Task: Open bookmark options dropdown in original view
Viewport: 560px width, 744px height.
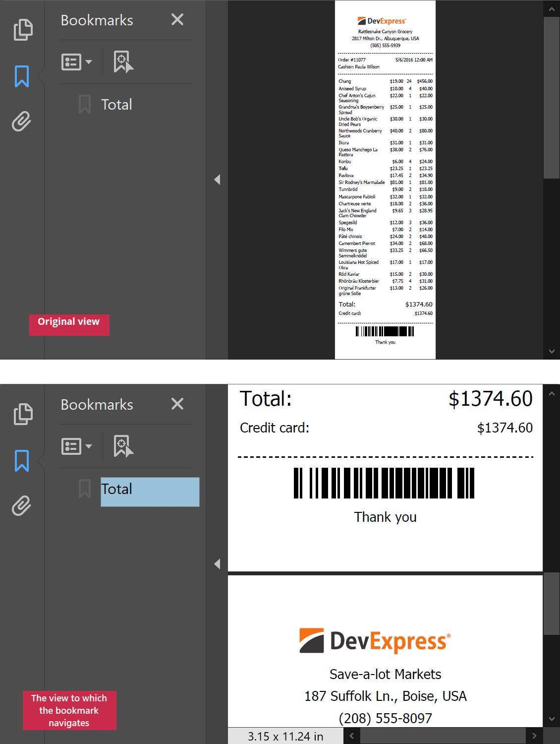Action: coord(76,62)
